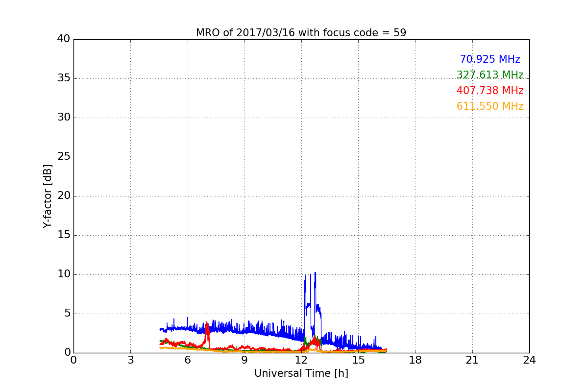The height and width of the screenshot is (392, 588).
Task: Click the plot title "MRO of 2017/03/16 with focus code = 59"
Action: tap(301, 33)
